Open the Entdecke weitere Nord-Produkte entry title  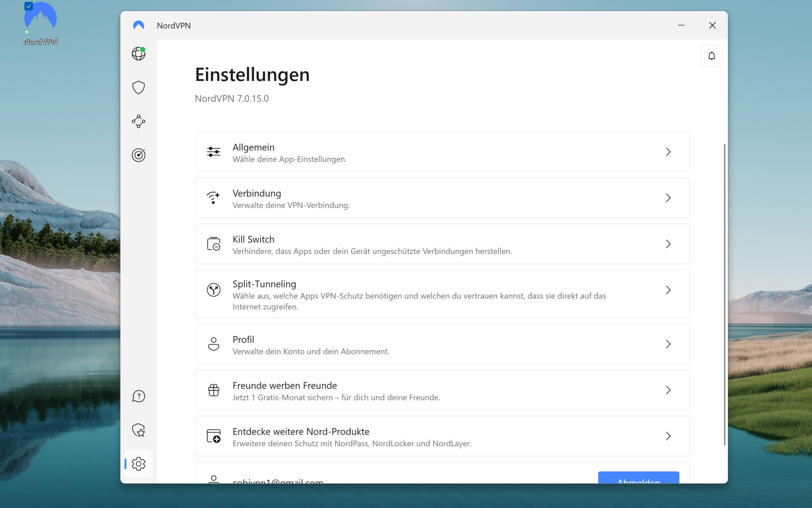coord(301,432)
